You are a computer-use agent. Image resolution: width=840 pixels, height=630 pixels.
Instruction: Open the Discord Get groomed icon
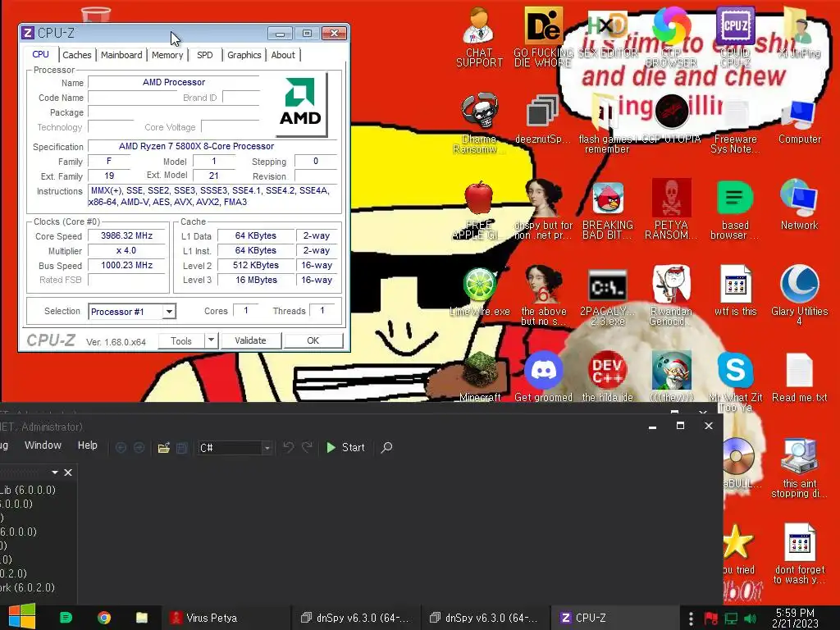(543, 377)
